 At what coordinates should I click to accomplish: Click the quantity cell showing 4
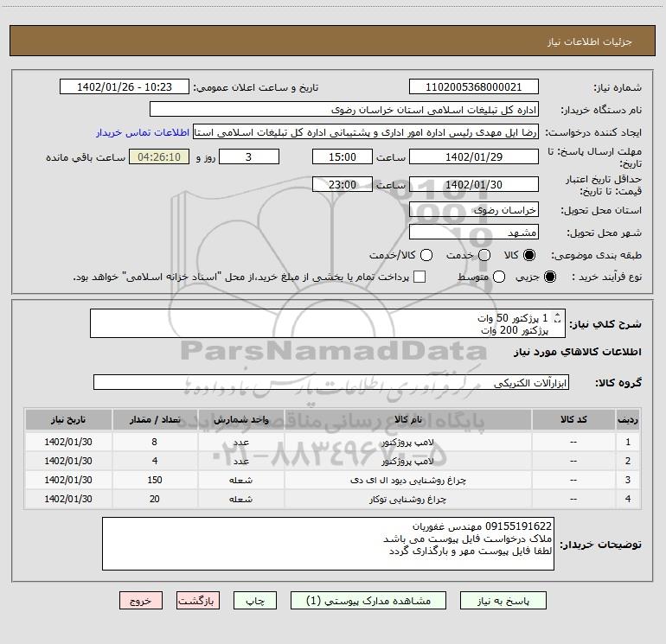tap(155, 461)
